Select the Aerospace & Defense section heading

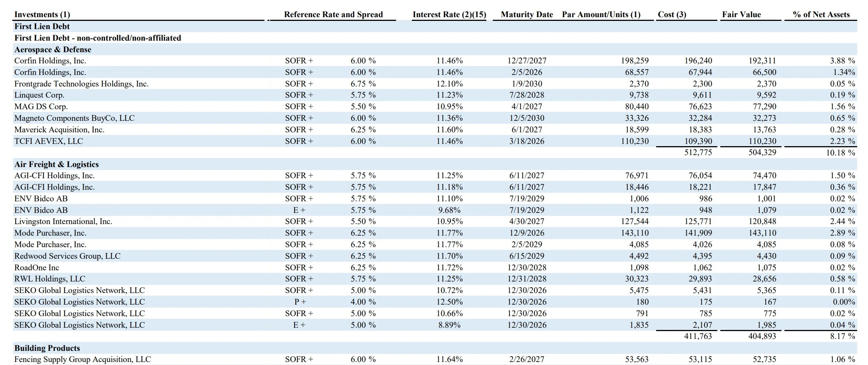(53, 50)
